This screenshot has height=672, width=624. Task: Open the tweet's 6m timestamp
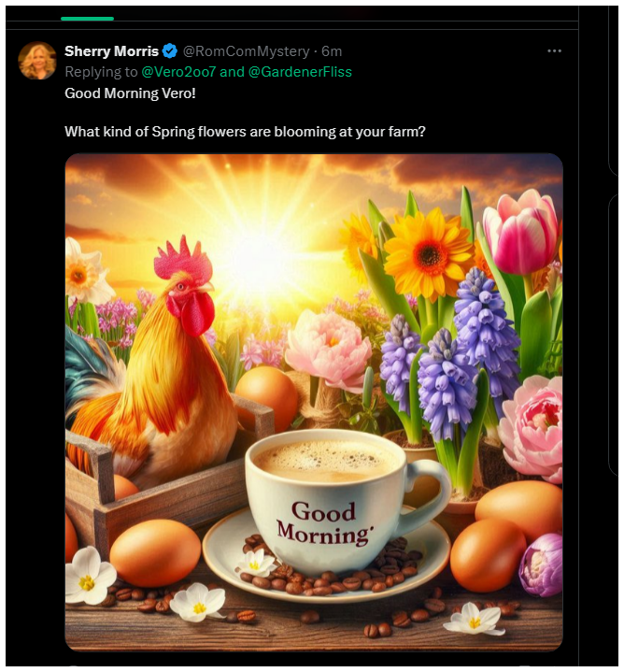pyautogui.click(x=332, y=51)
